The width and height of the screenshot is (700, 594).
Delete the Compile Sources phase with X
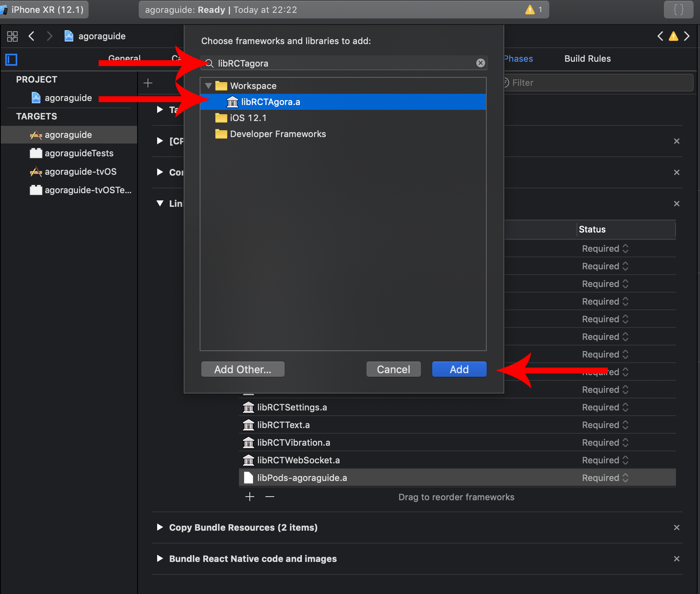(677, 172)
